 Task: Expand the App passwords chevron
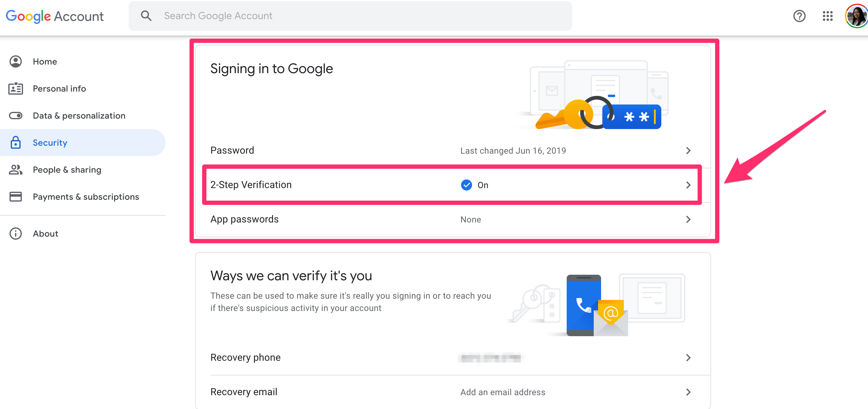pyautogui.click(x=688, y=219)
